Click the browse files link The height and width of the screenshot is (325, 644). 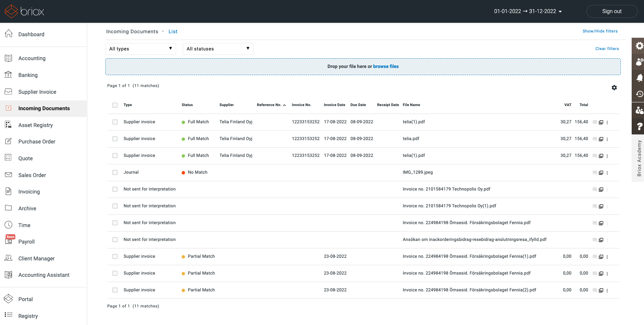pos(386,66)
